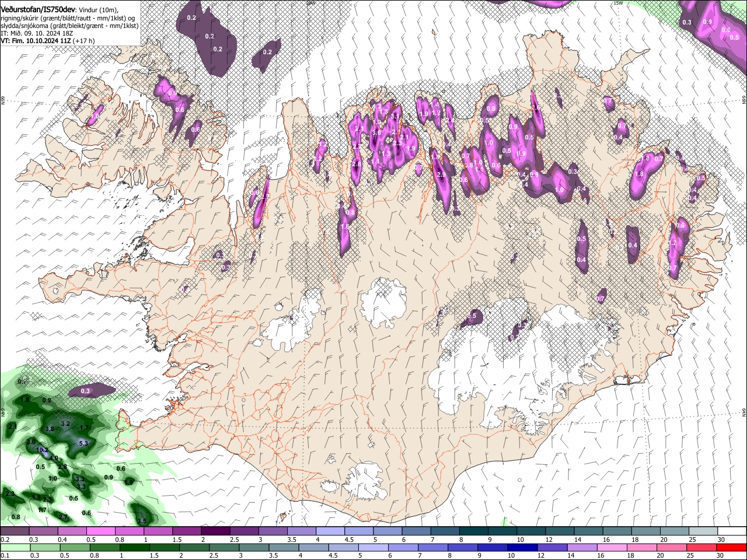This screenshot has width=747, height=560.
Task: Click the 'IT: Mið. 09. 10. 2024 18Z' line
Action: point(36,33)
